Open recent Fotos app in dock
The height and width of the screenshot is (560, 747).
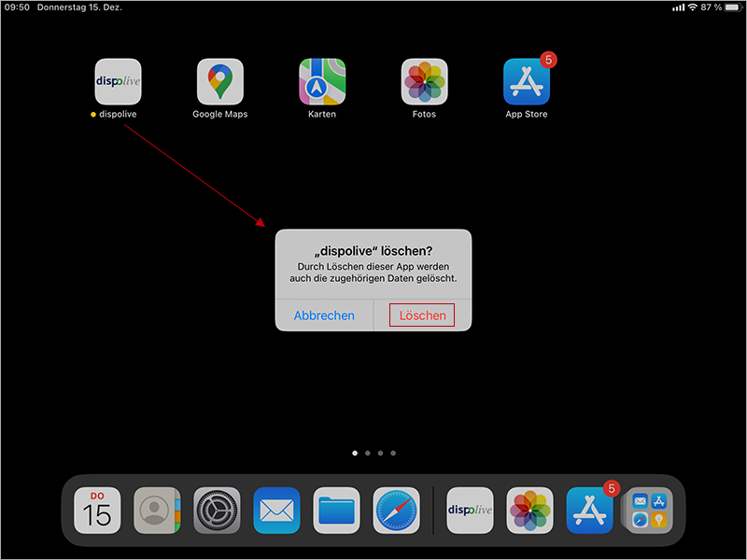pyautogui.click(x=529, y=510)
